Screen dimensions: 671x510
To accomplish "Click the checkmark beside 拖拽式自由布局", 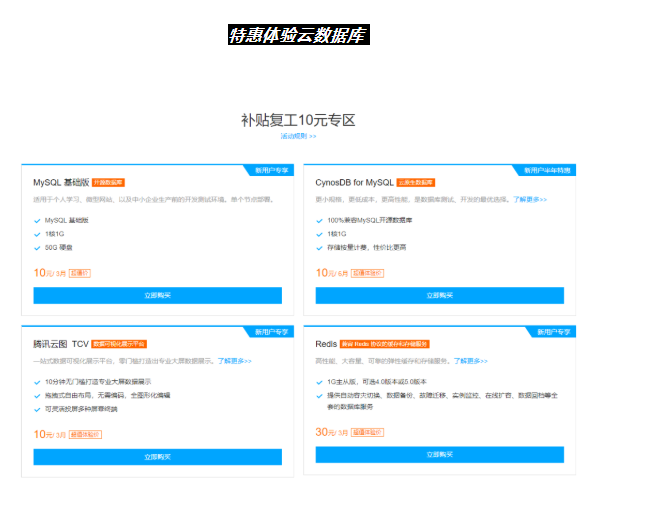I will coord(37,396).
